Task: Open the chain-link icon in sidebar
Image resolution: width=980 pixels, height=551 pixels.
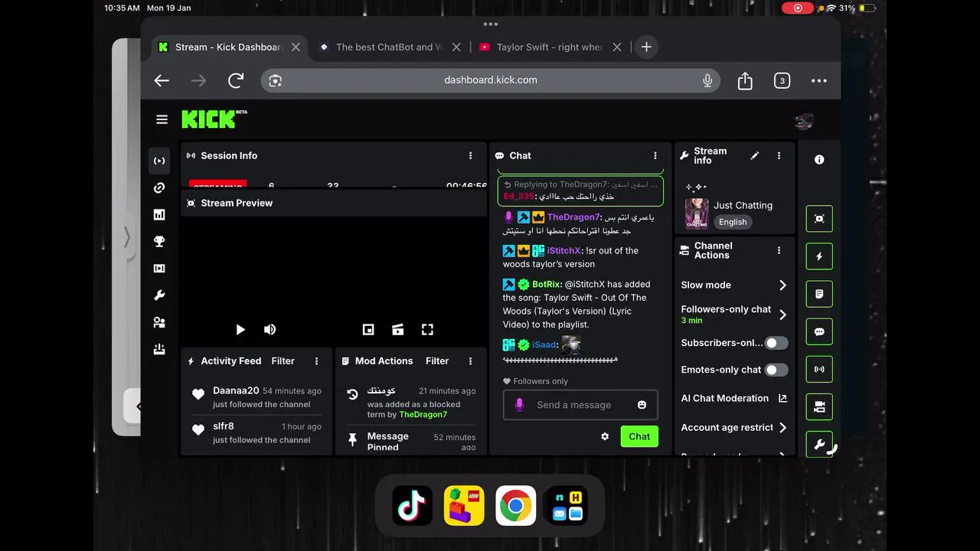Action: [x=159, y=187]
